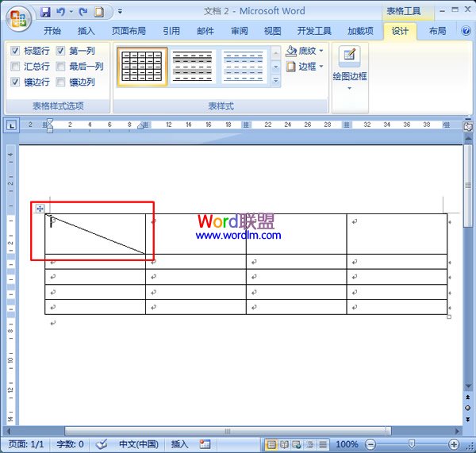Viewport: 476px width, 453px height.
Task: Click the table move handle
Action: [x=40, y=208]
